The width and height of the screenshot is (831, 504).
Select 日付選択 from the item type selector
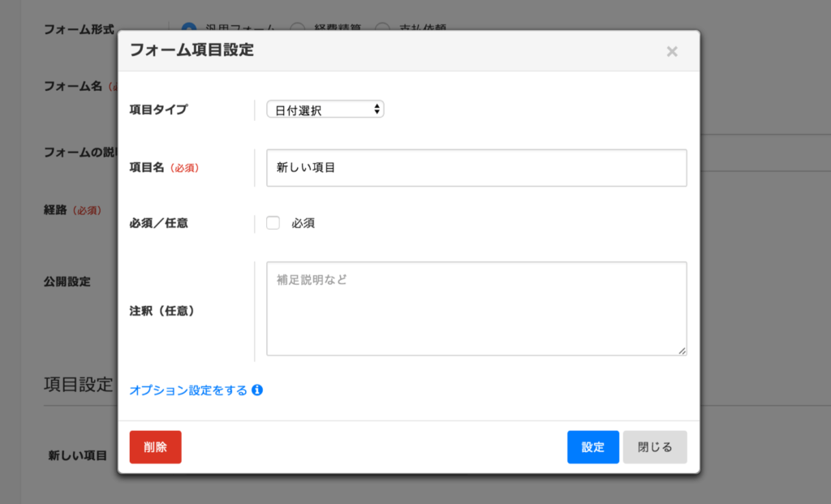325,109
